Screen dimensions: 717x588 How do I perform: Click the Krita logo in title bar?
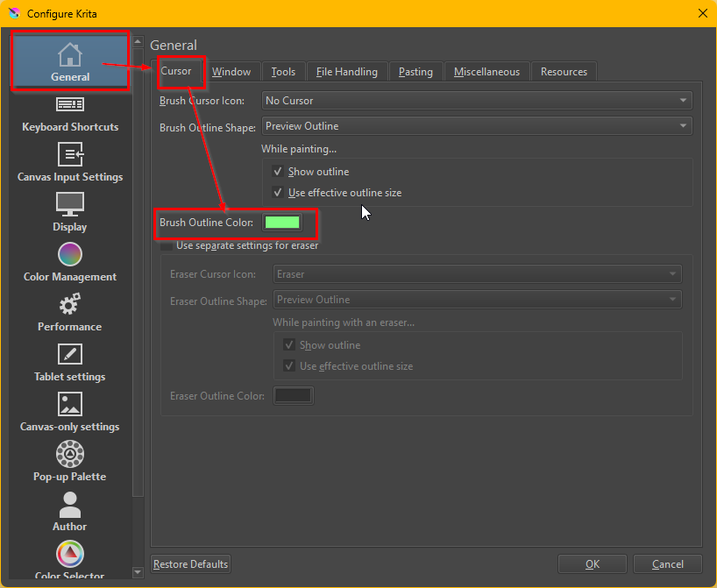point(14,14)
